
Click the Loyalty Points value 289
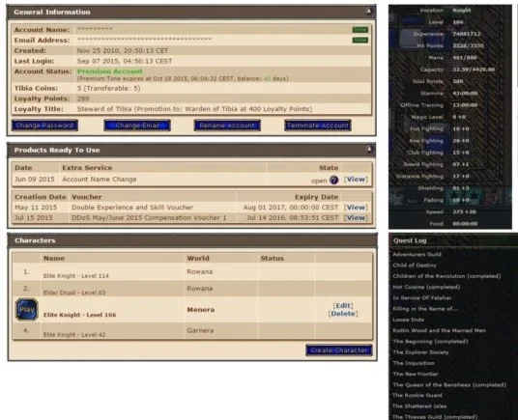[x=83, y=98]
